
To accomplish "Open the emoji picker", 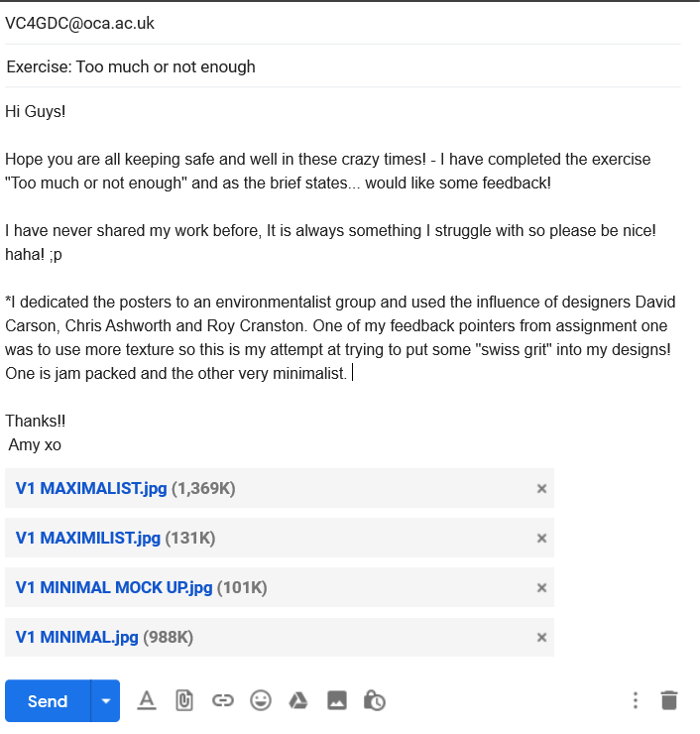I will [x=261, y=700].
